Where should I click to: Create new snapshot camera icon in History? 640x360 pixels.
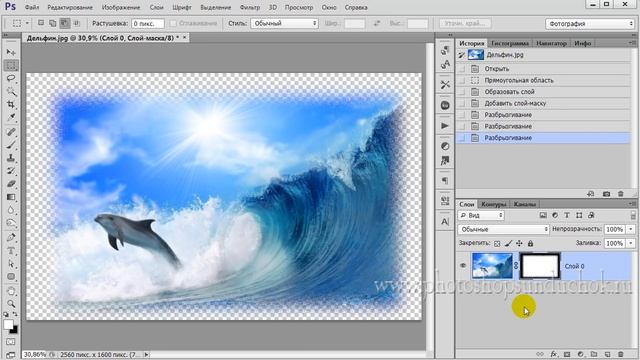(x=606, y=194)
